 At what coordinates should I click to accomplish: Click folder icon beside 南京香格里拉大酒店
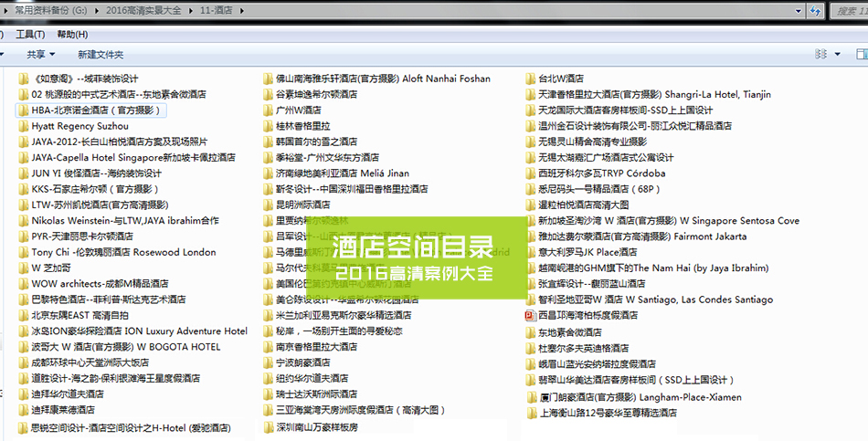268,347
